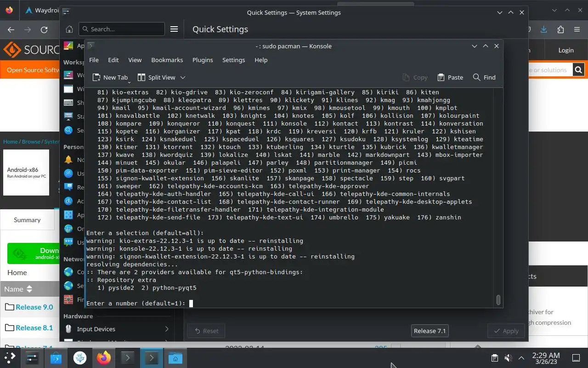
Task: Click the System Settings title bar icon
Action: click(66, 12)
